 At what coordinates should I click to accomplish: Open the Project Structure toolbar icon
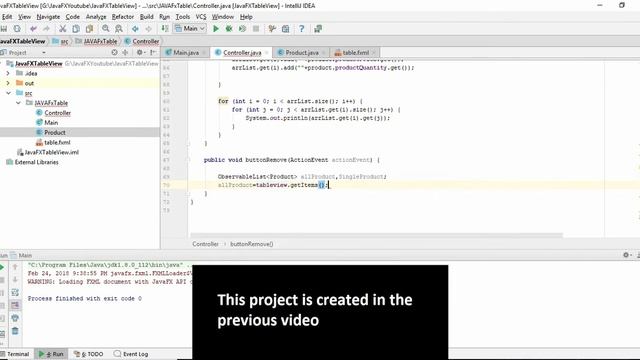pyautogui.click(x=286, y=29)
